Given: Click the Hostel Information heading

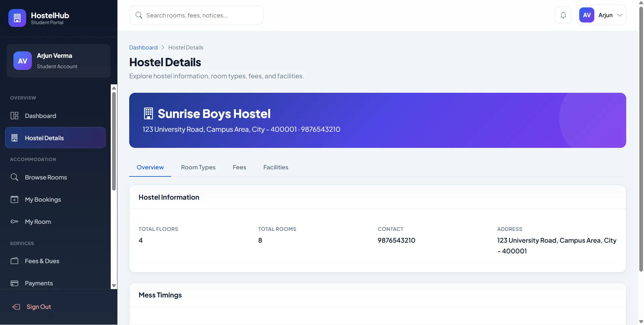Looking at the screenshot, I should (169, 197).
